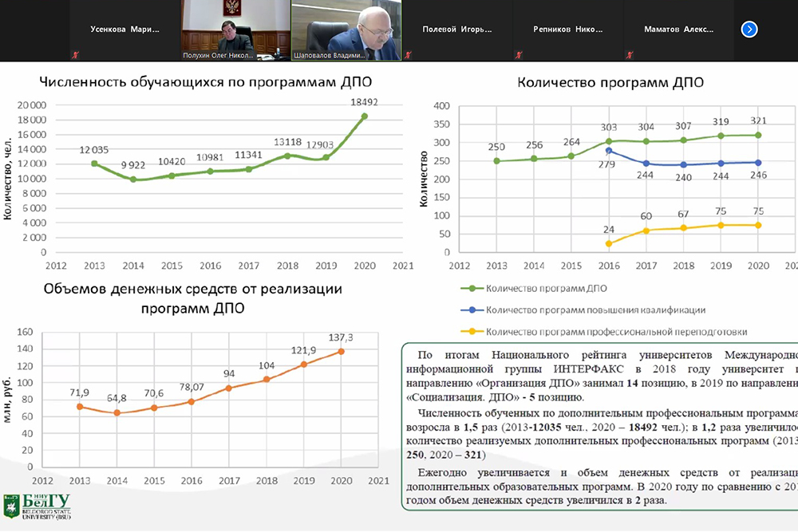Click the chart title Количество программ ДПО
Viewport: 798px width, 532px height.
click(x=610, y=81)
